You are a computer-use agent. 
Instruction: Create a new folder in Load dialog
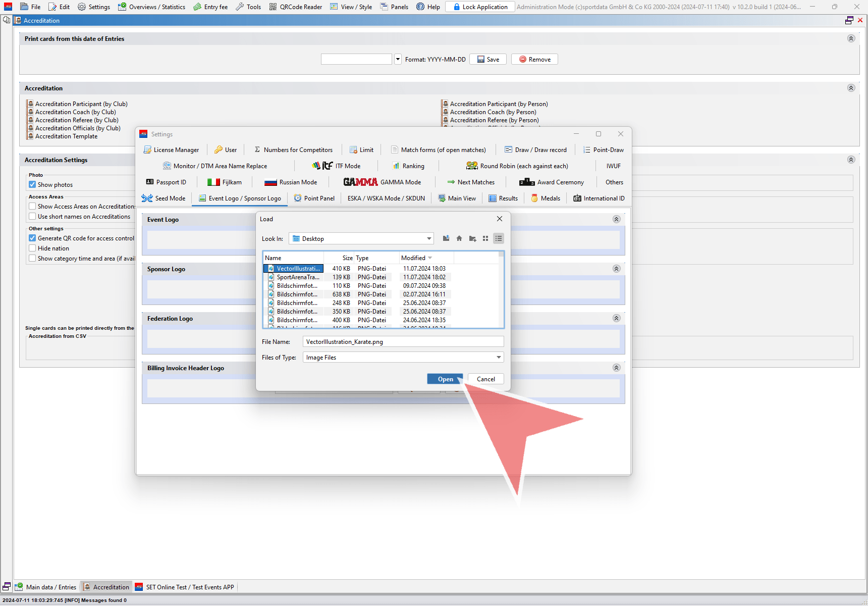coord(472,238)
